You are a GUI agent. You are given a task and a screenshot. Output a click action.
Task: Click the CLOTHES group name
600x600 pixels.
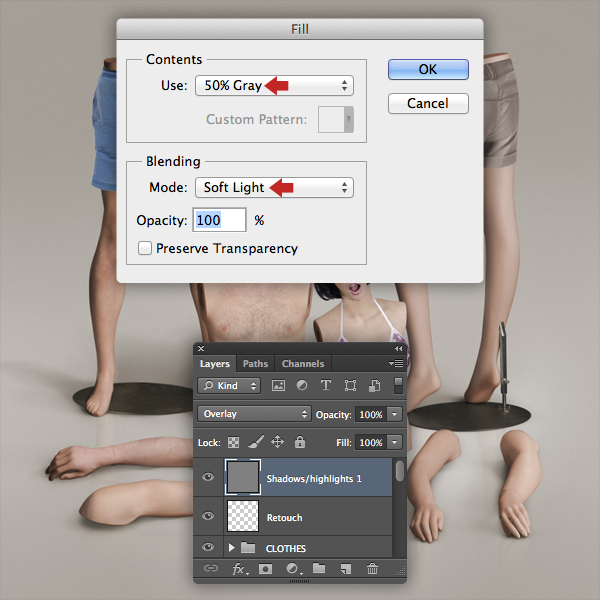point(286,549)
